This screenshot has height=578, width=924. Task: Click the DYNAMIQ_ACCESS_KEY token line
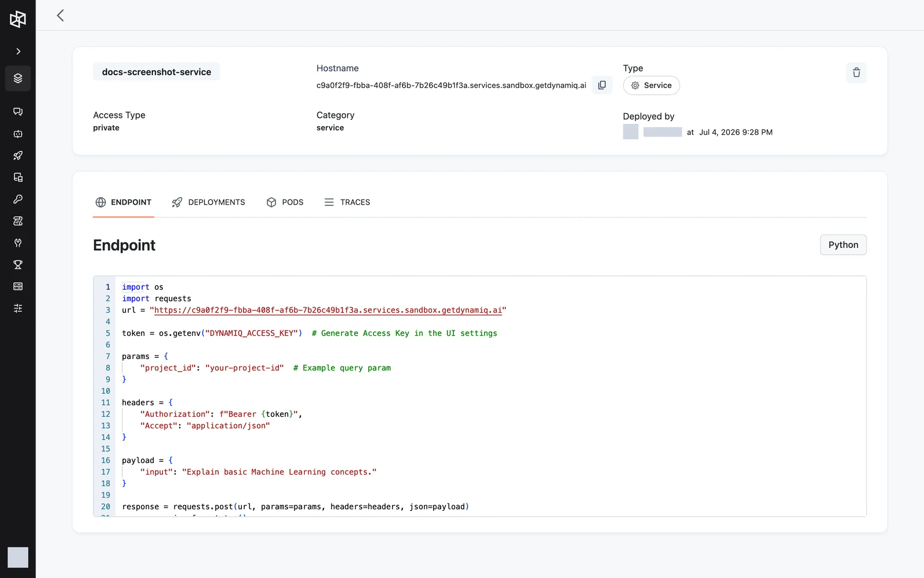point(310,334)
